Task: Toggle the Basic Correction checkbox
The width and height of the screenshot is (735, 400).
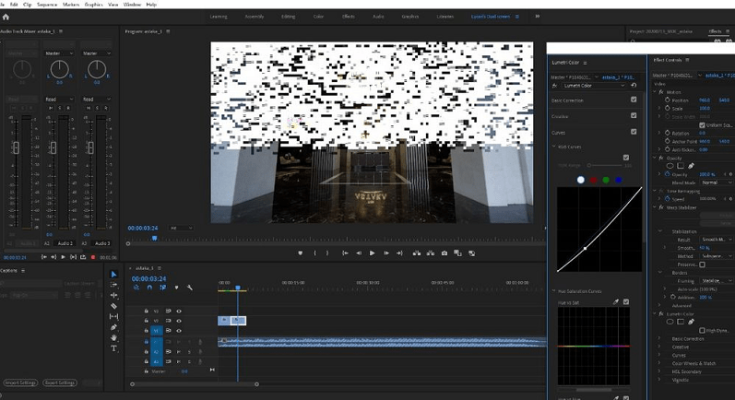Action: click(x=633, y=100)
